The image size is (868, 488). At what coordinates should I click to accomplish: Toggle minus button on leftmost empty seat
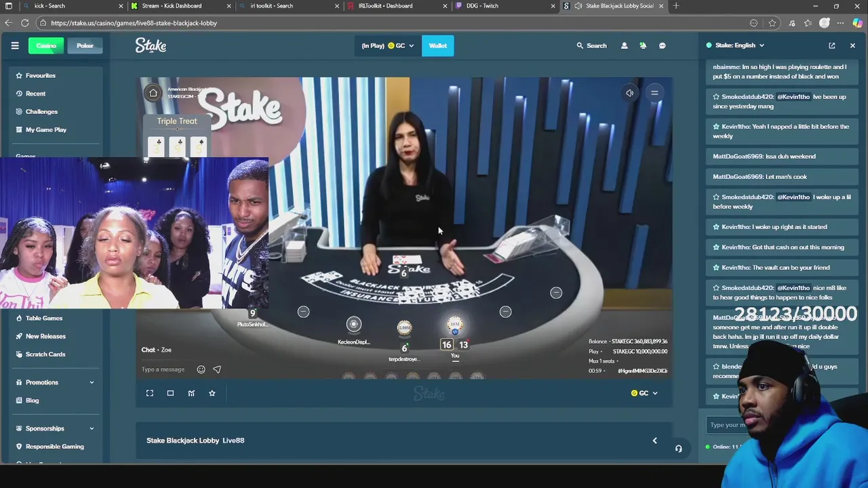(x=303, y=312)
